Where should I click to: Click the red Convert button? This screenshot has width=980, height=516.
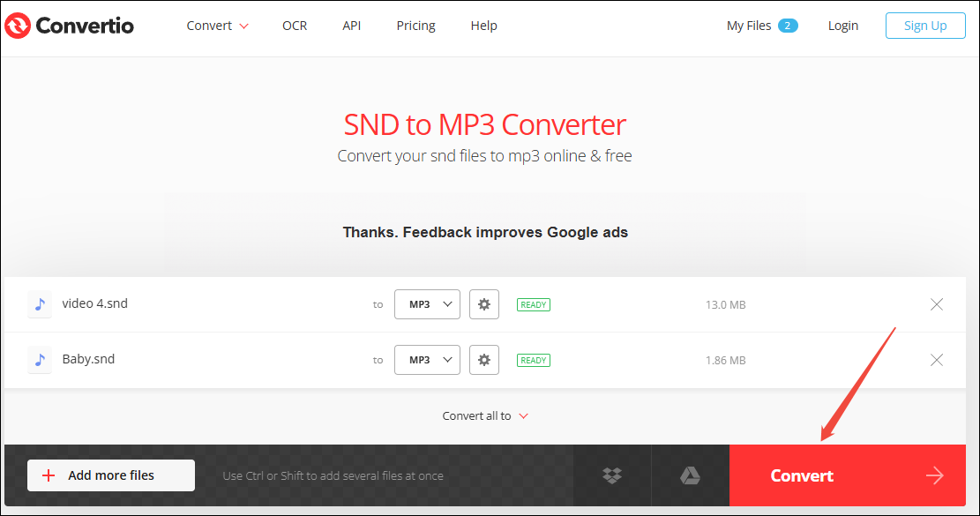click(x=848, y=475)
